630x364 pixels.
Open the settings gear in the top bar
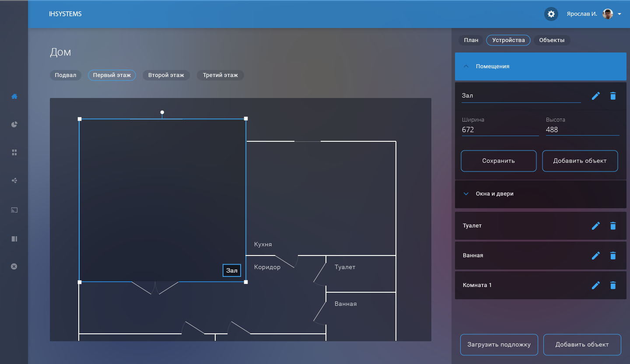coord(551,14)
